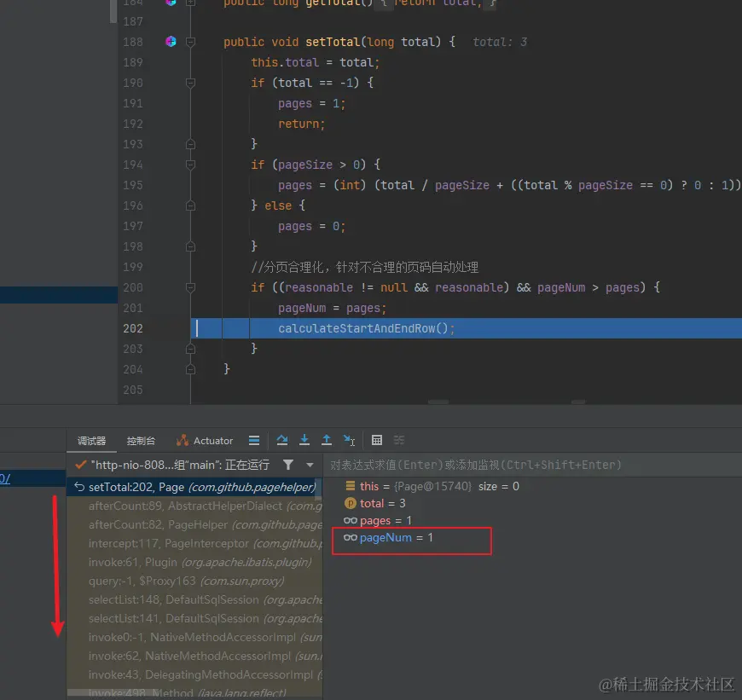Click the Step Over debugger icon
This screenshot has width=742, height=700.
point(282,440)
